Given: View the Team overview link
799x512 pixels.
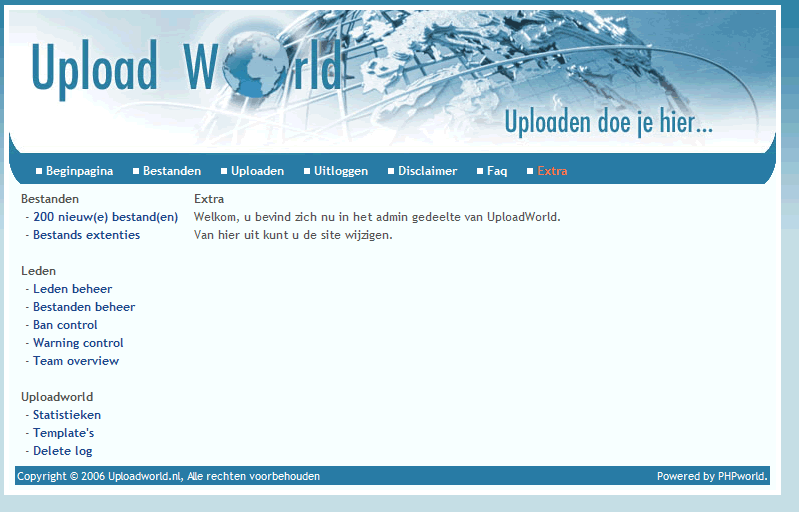Looking at the screenshot, I should (x=76, y=361).
